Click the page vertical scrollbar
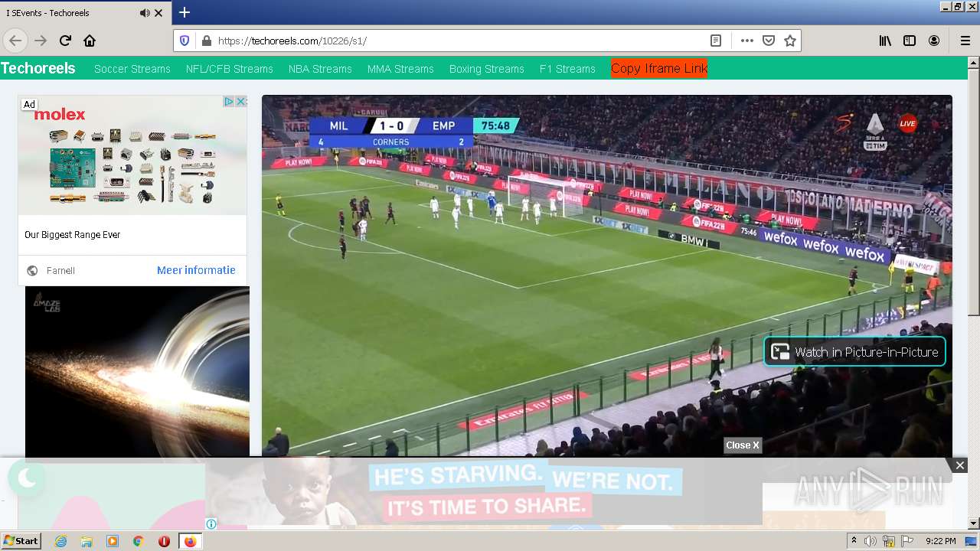This screenshot has width=980, height=551. pyautogui.click(x=974, y=191)
